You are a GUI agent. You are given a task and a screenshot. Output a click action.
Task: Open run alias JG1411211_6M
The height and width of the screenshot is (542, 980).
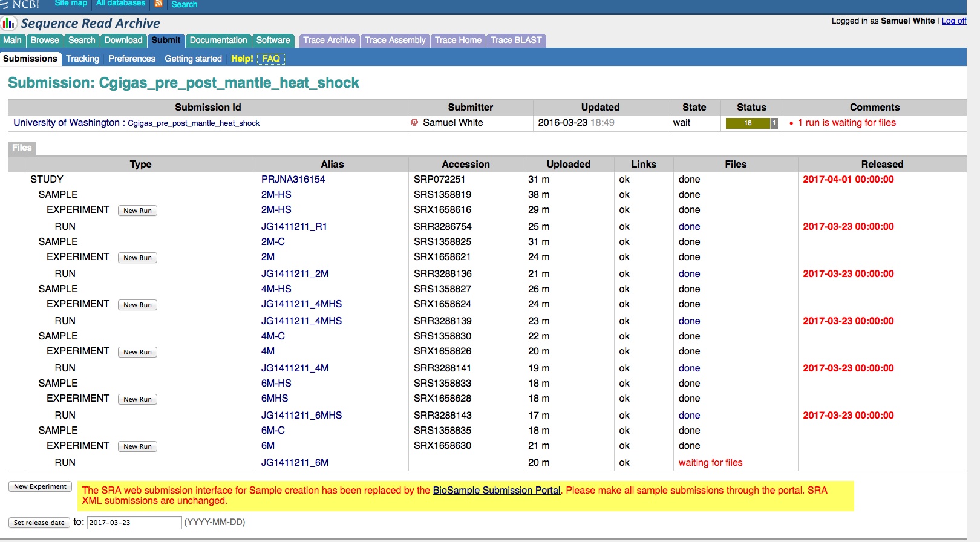pyautogui.click(x=295, y=463)
